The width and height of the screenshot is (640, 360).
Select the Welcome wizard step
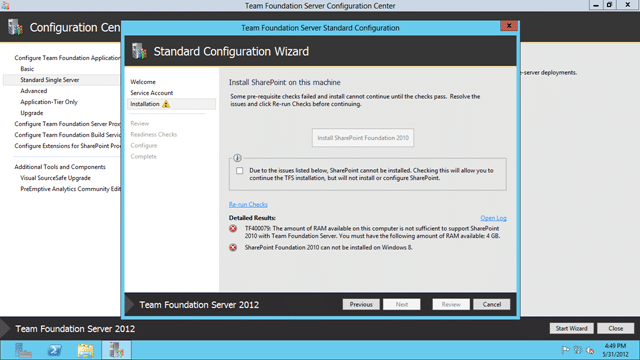pos(143,82)
